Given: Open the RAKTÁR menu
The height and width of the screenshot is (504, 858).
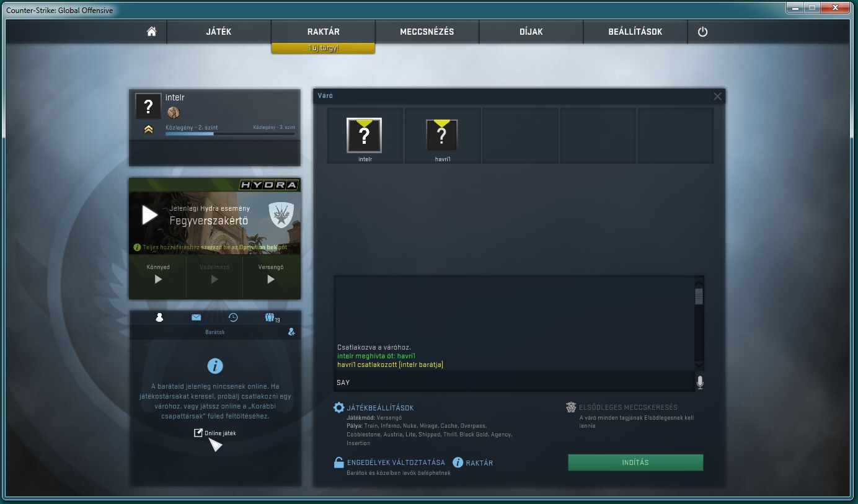Looking at the screenshot, I should 323,32.
